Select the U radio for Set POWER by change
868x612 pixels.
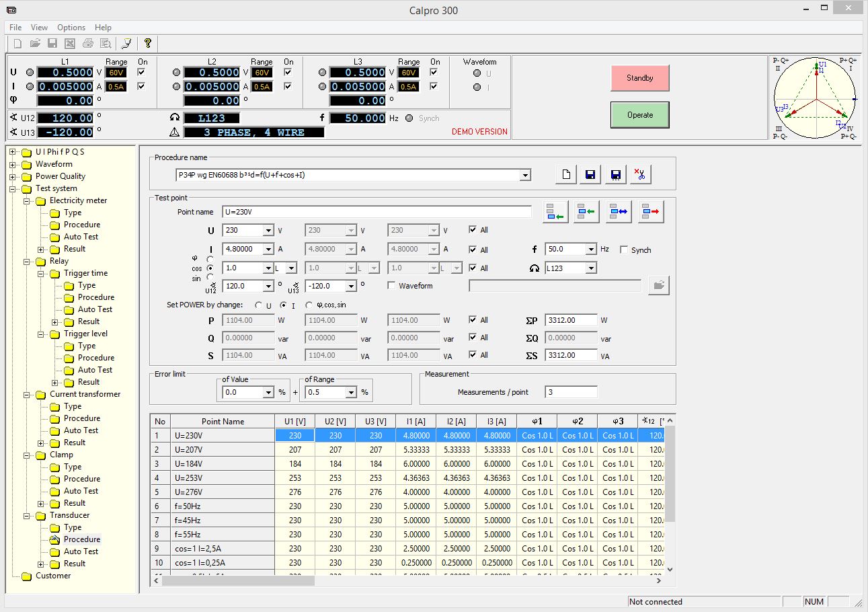tap(259, 305)
